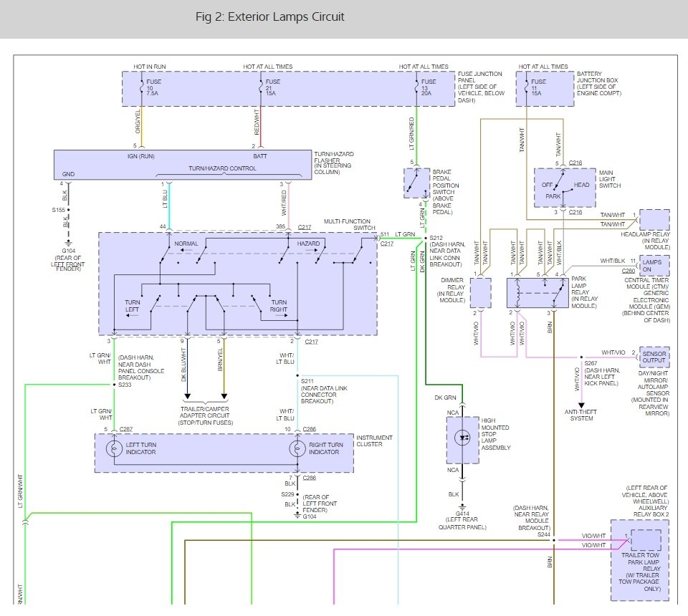The width and height of the screenshot is (688, 616).
Task: Click the 'S211' splice label
Action: 307,381
